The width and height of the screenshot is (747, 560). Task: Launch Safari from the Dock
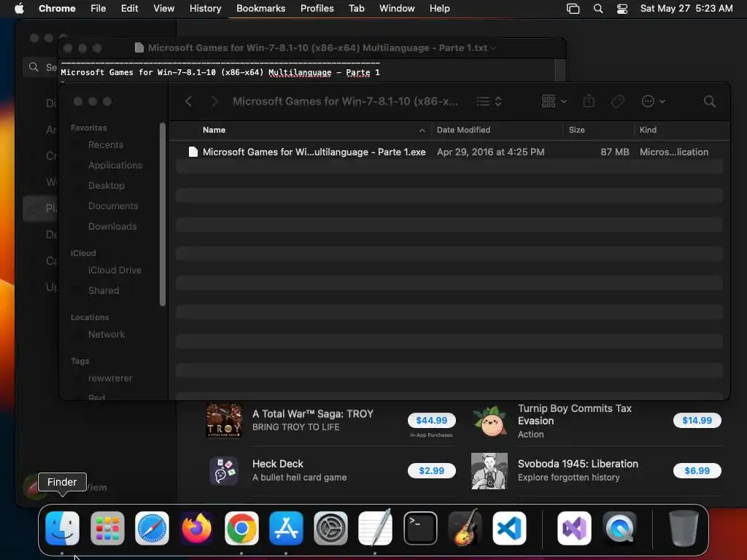(152, 528)
